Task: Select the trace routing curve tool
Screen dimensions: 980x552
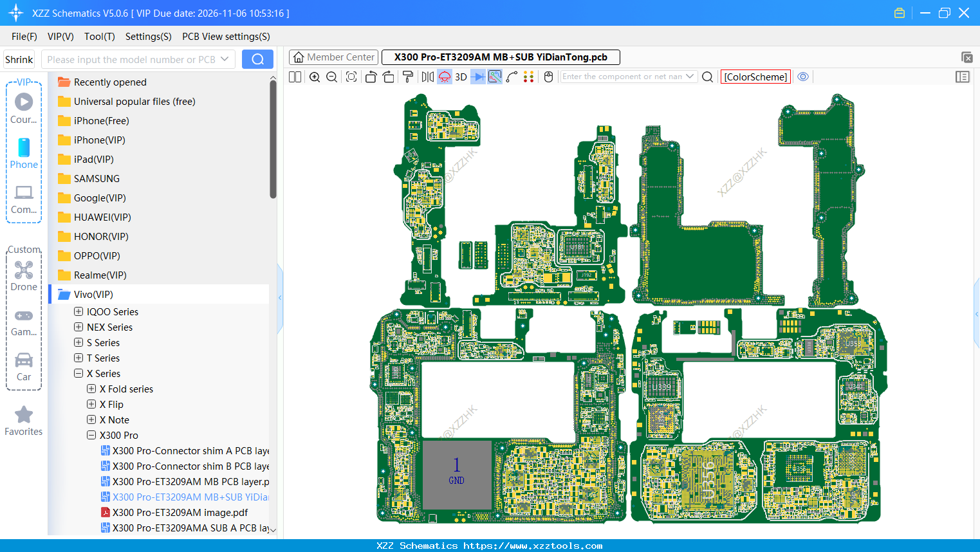Action: (x=512, y=77)
